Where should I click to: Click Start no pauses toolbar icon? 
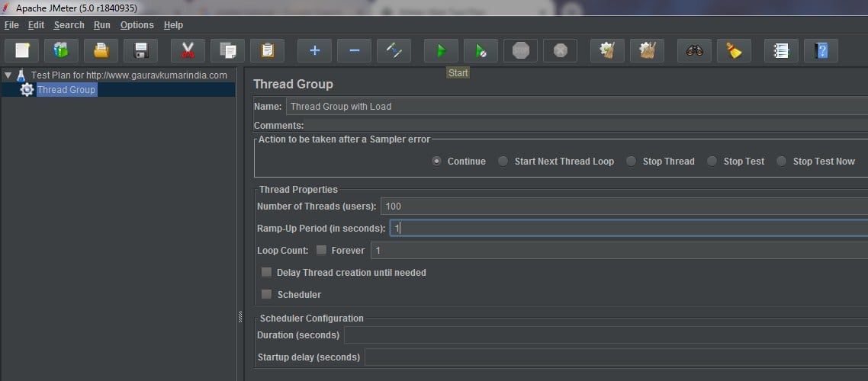pos(481,51)
